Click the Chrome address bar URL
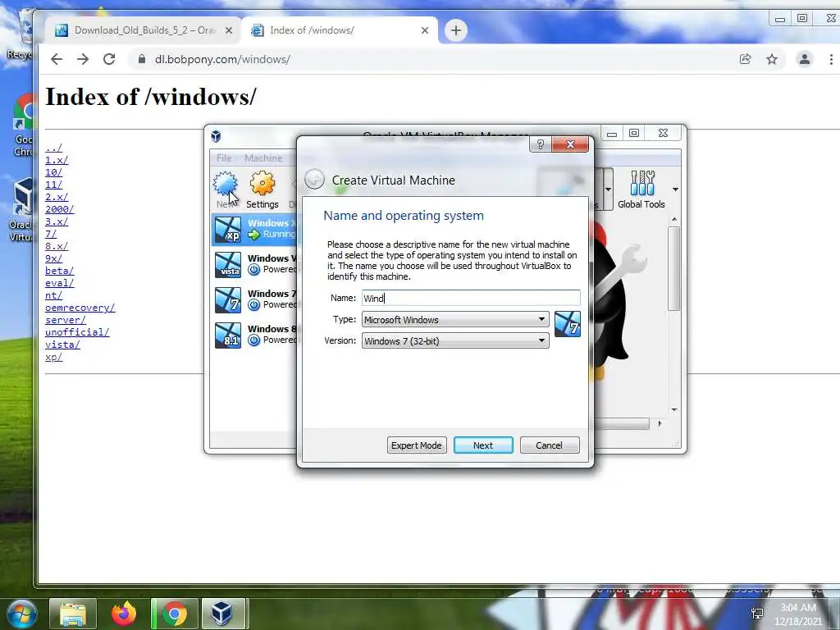Viewport: 840px width, 630px height. click(x=222, y=59)
